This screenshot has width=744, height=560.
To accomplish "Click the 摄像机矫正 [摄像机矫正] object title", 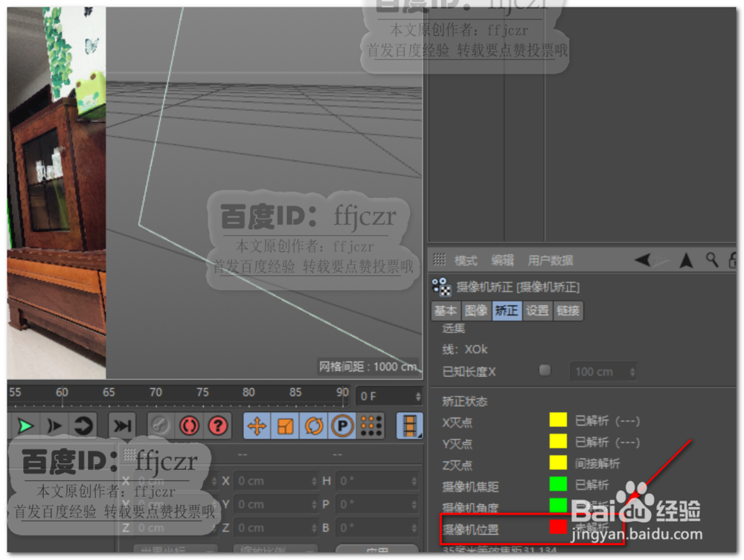I will point(518,287).
